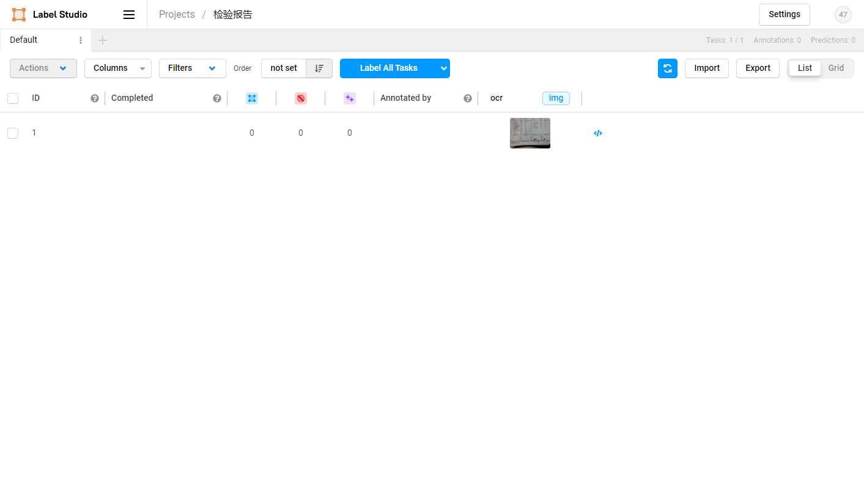Click the Import button
Image resolution: width=864 pixels, height=504 pixels.
tap(707, 68)
